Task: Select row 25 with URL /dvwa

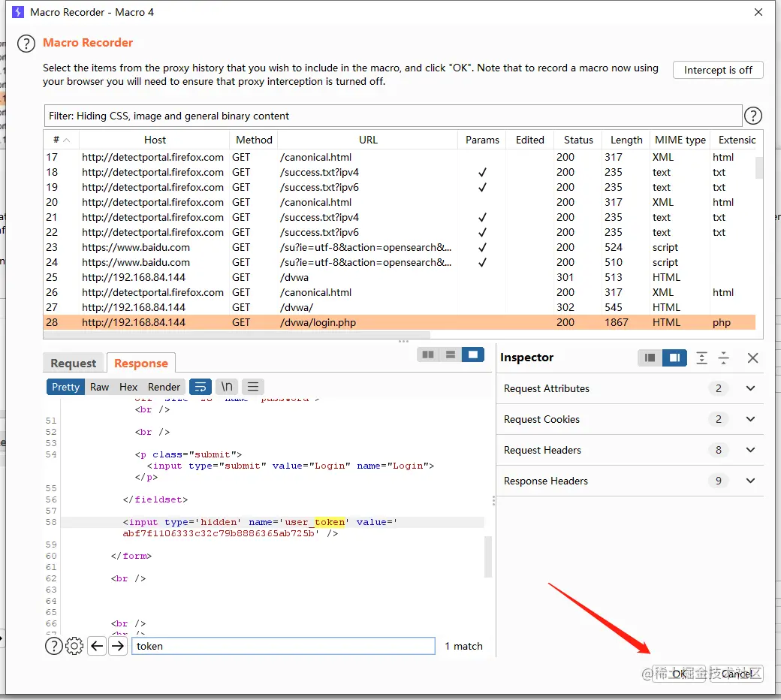Action: click(400, 277)
